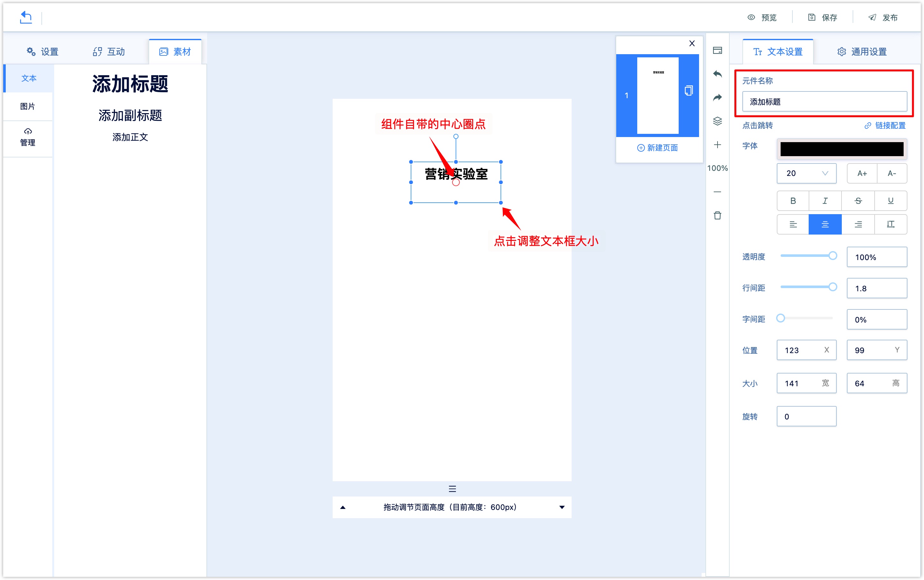Toggle italic formatting
Screen dimensions: 924x580
tap(825, 201)
